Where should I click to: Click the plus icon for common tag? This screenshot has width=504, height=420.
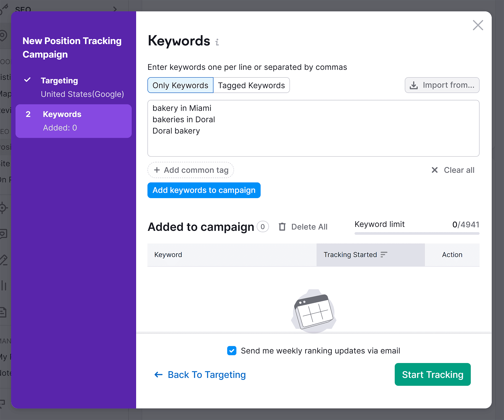pos(157,170)
